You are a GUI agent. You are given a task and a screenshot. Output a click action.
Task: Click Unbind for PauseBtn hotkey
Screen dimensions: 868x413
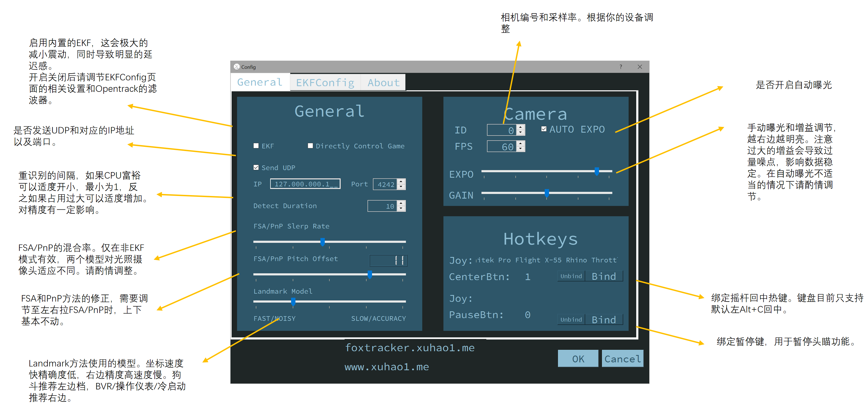point(571,319)
